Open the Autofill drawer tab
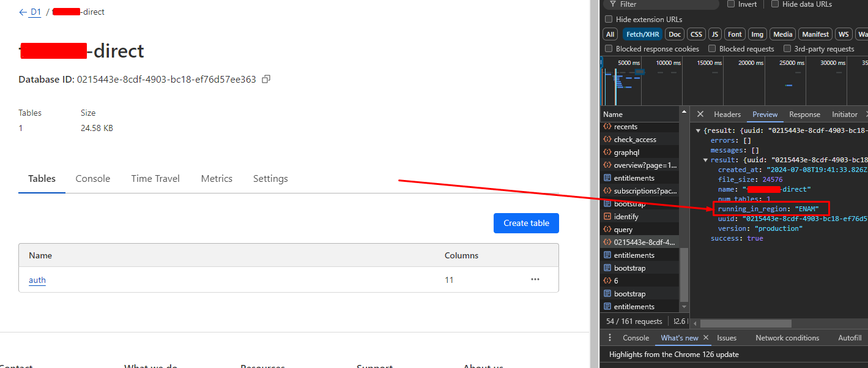The image size is (868, 368). (x=850, y=338)
